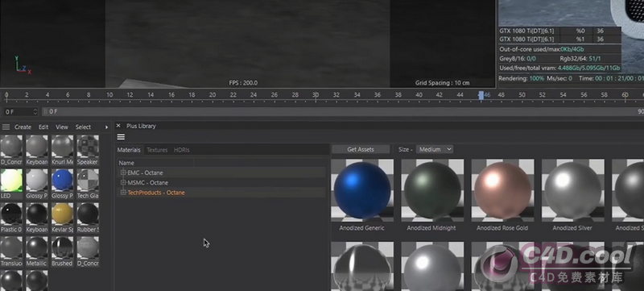Click the first GTX 1080 Ti row
The width and height of the screenshot is (644, 291).
point(559,31)
